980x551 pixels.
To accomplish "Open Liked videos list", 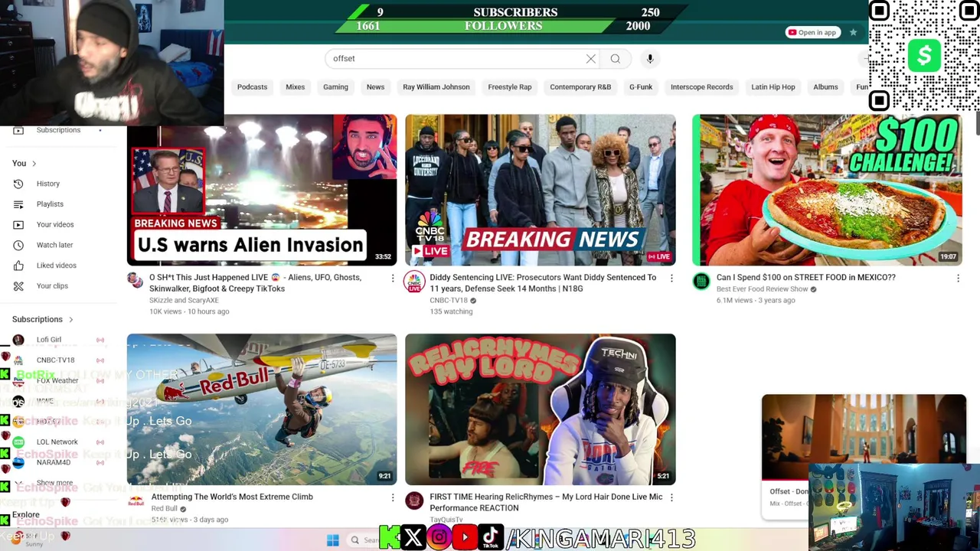I will [x=57, y=266].
